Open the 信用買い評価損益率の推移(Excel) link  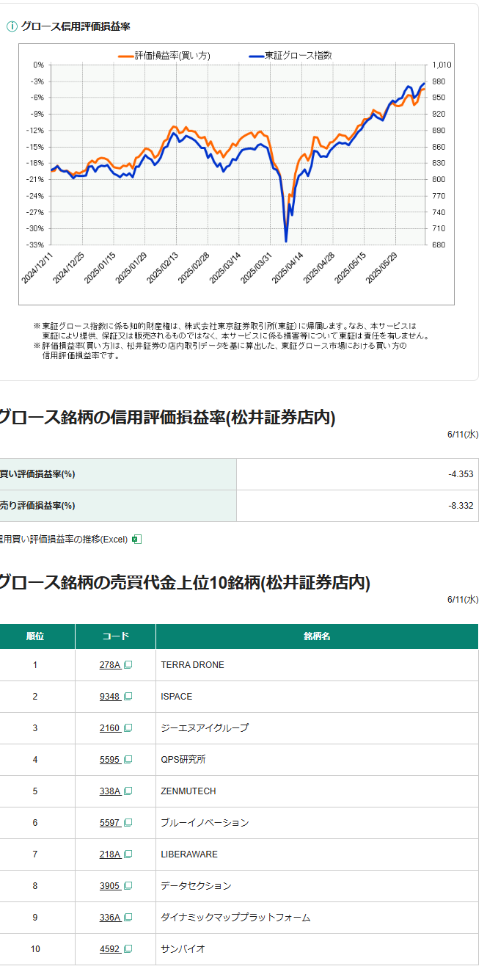click(x=64, y=540)
